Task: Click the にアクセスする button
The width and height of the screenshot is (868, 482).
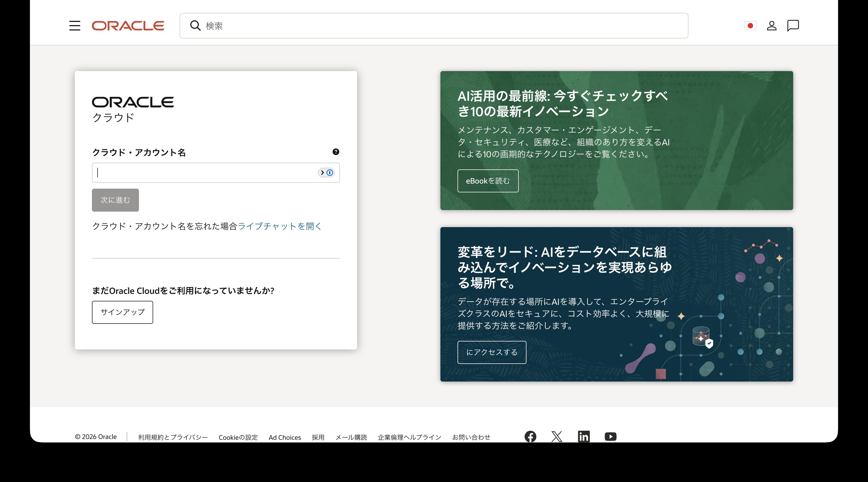Action: [492, 352]
